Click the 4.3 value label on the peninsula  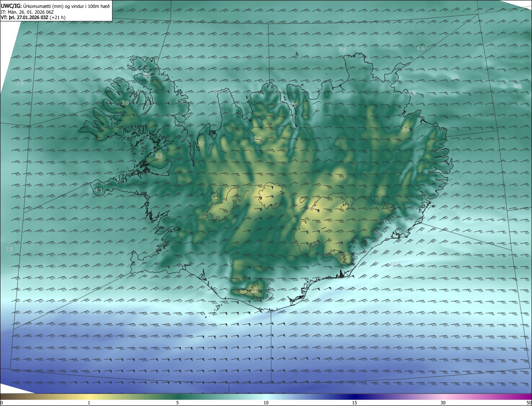[99, 190]
